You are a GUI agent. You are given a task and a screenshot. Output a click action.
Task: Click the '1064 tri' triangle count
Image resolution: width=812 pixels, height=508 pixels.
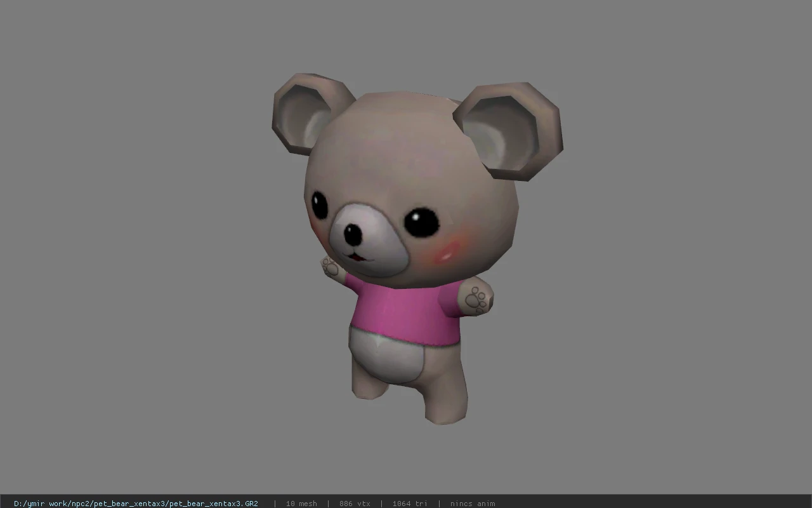click(410, 504)
